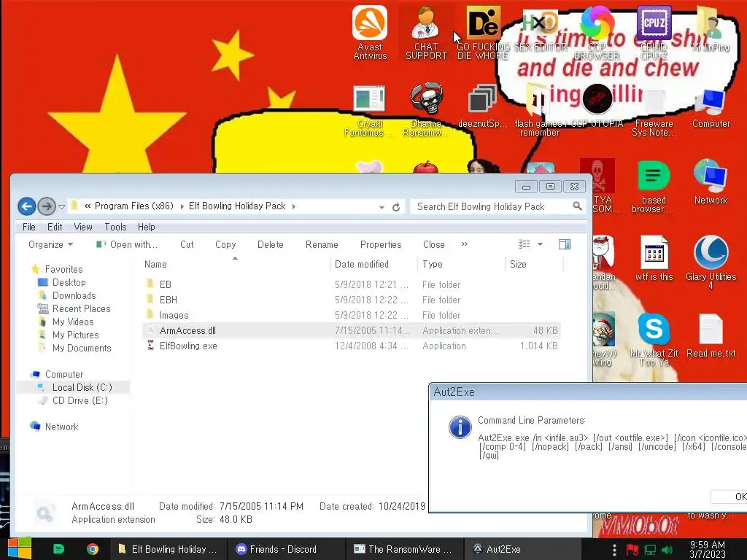Sort by the Name column header

coord(236,264)
